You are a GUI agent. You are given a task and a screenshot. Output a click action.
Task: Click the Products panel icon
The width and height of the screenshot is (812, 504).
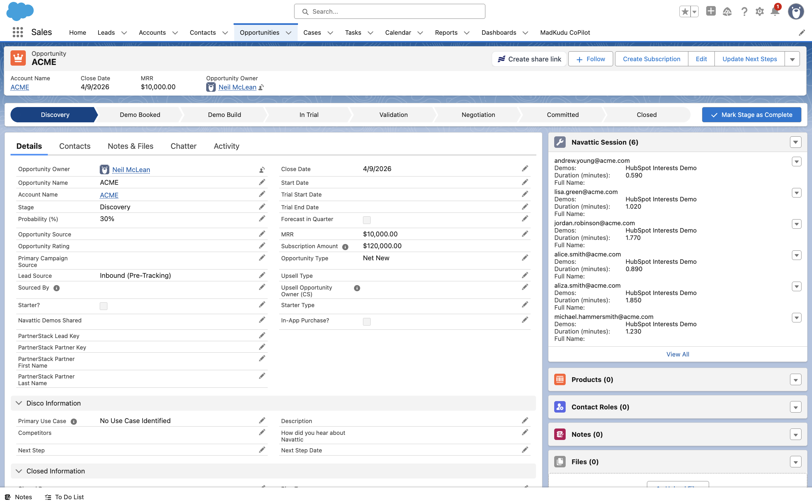pyautogui.click(x=560, y=379)
